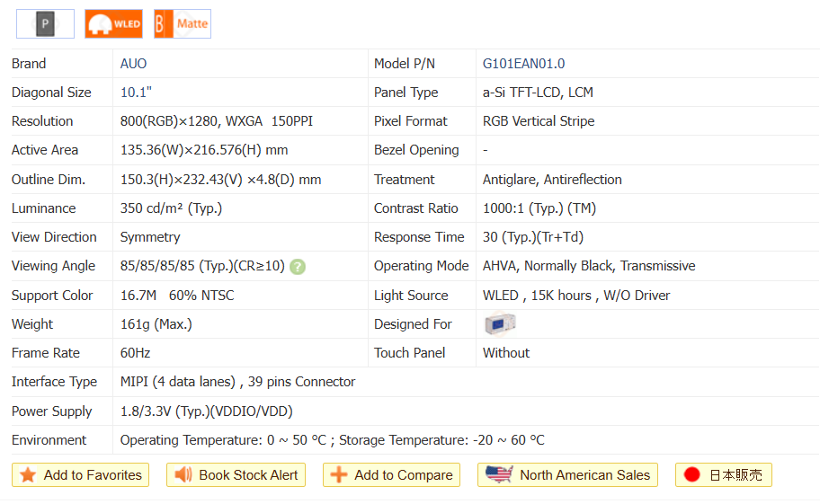
Task: Open the North American Sales link
Action: [584, 475]
